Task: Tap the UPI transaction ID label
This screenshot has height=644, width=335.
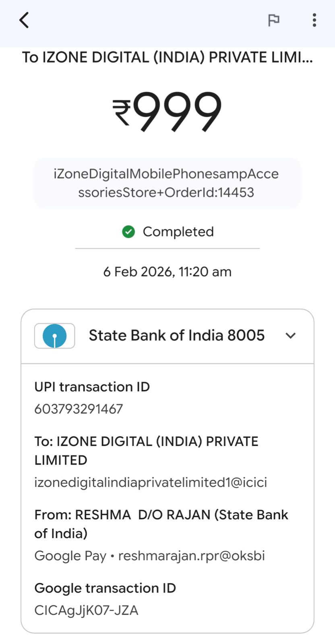Action: (92, 387)
